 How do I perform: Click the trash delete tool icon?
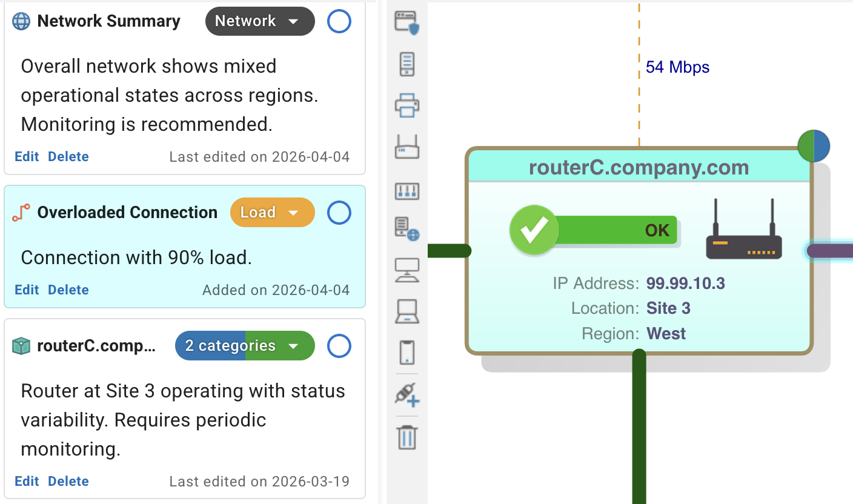click(407, 437)
